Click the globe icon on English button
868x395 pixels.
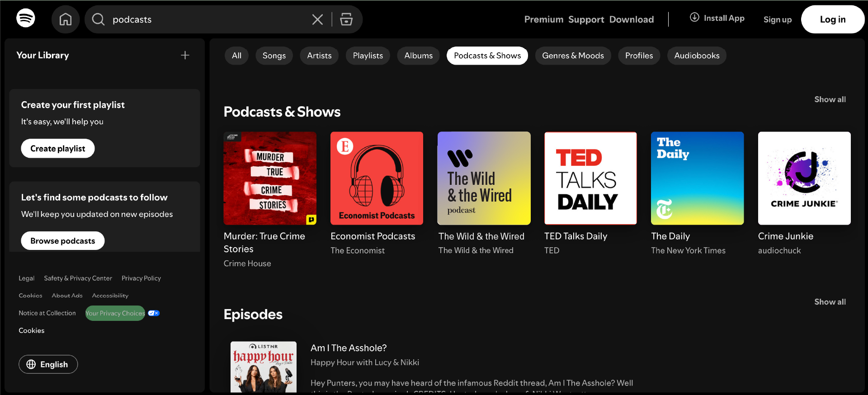(31, 364)
